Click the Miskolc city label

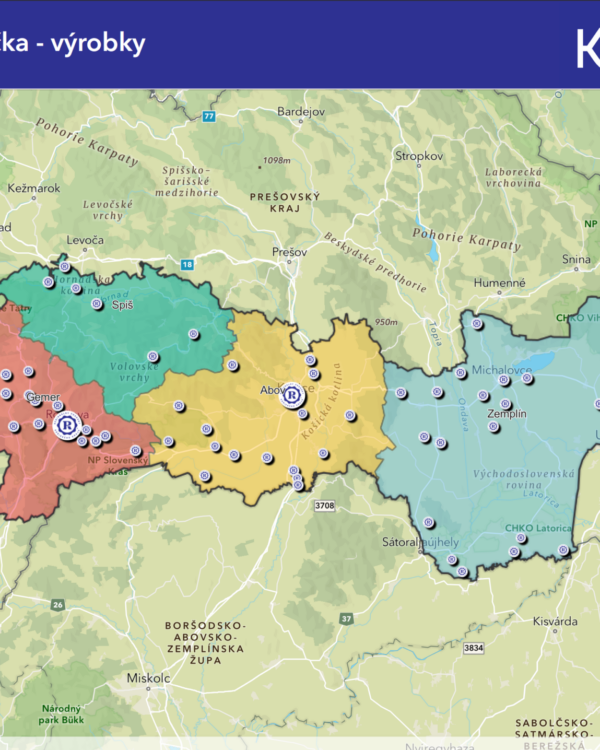coord(148,678)
